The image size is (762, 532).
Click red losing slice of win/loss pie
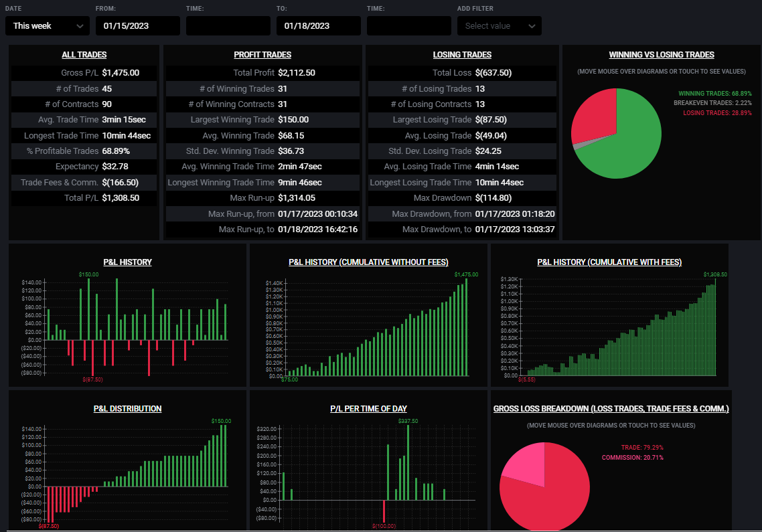point(595,115)
